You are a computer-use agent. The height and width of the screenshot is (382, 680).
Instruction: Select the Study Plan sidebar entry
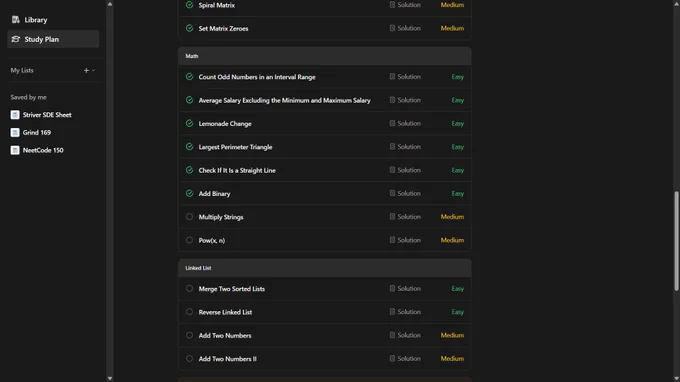coord(53,39)
